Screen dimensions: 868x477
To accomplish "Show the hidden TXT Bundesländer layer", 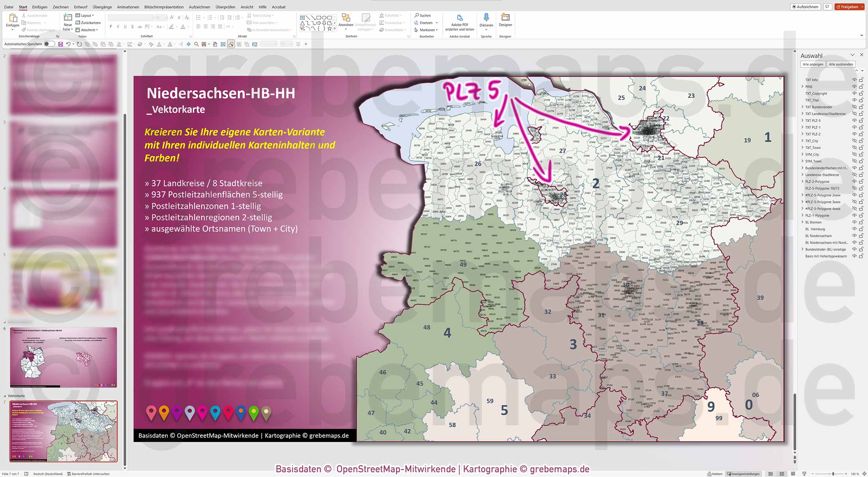I will (854, 107).
